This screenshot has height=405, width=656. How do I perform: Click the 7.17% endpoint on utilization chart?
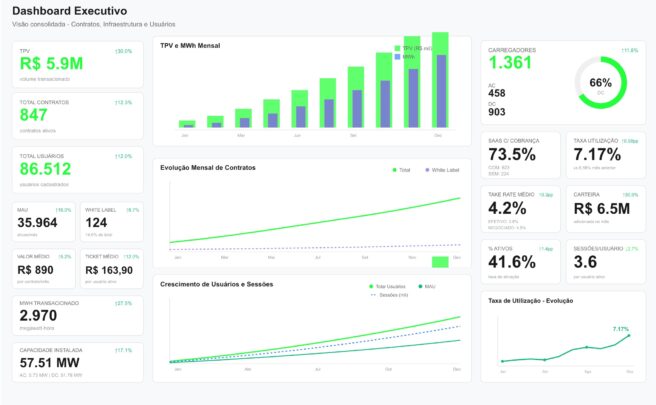tap(629, 335)
